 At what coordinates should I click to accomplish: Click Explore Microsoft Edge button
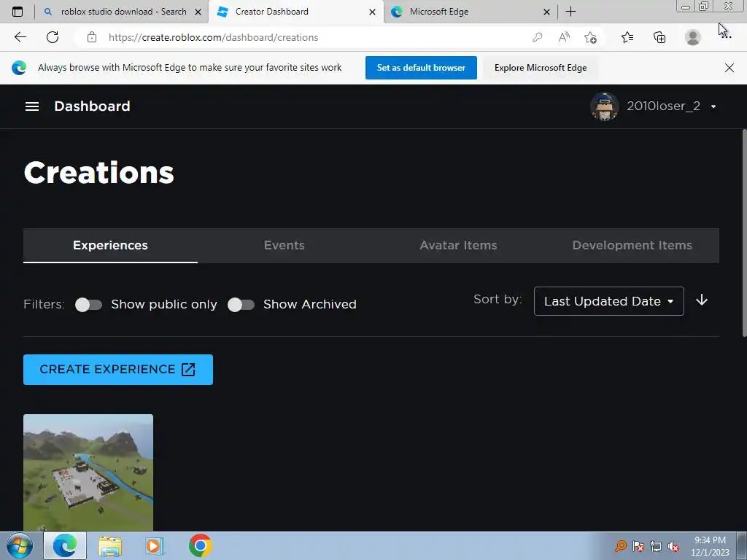point(541,68)
